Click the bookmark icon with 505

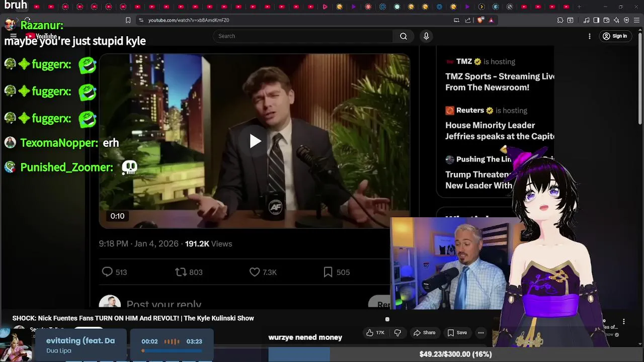(x=328, y=272)
